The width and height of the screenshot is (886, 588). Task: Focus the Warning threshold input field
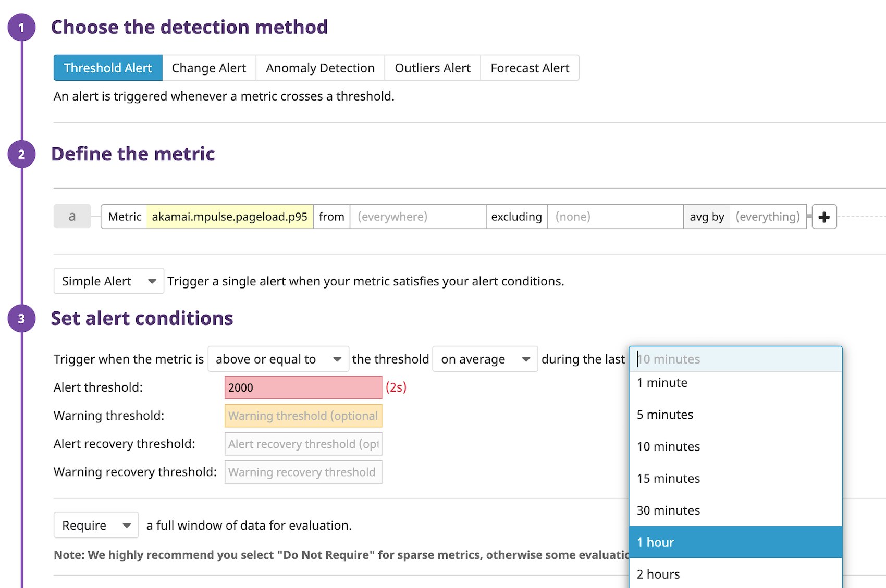click(x=303, y=416)
